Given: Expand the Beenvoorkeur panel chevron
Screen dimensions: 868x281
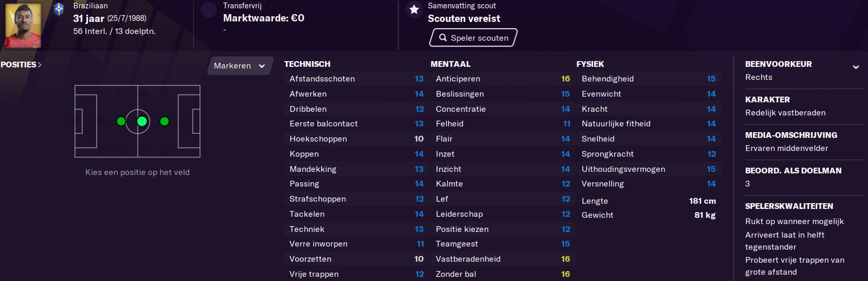Looking at the screenshot, I should click(x=856, y=67).
